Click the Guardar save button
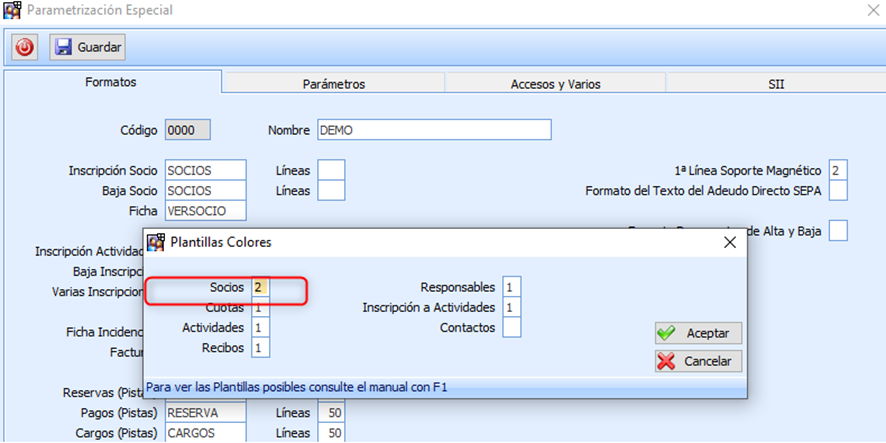The width and height of the screenshot is (886, 443). click(x=87, y=47)
